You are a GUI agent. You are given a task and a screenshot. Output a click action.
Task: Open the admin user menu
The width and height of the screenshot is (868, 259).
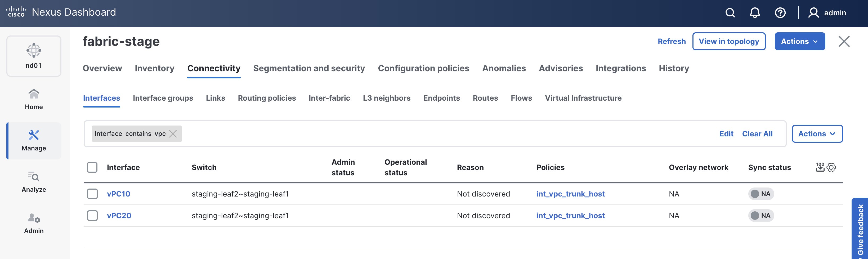tap(827, 13)
